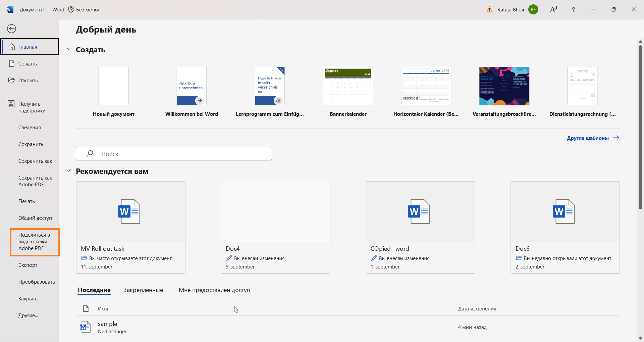Viewport: 644px width, 342px height.
Task: Choose the Horizontaler Kalender template
Action: click(x=426, y=91)
